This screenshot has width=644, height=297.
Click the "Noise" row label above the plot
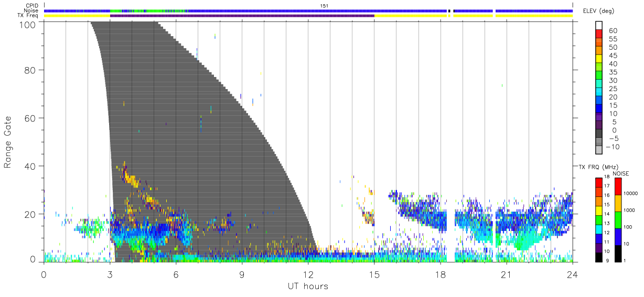(x=31, y=10)
